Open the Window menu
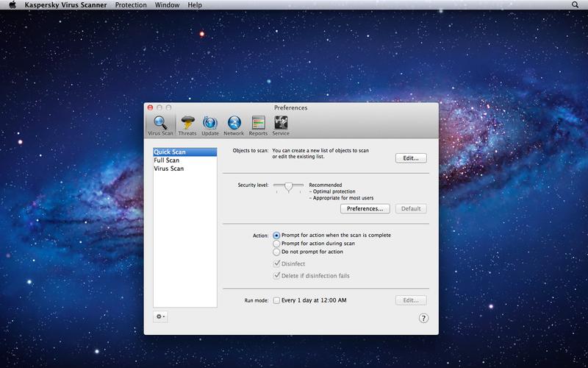 click(168, 5)
